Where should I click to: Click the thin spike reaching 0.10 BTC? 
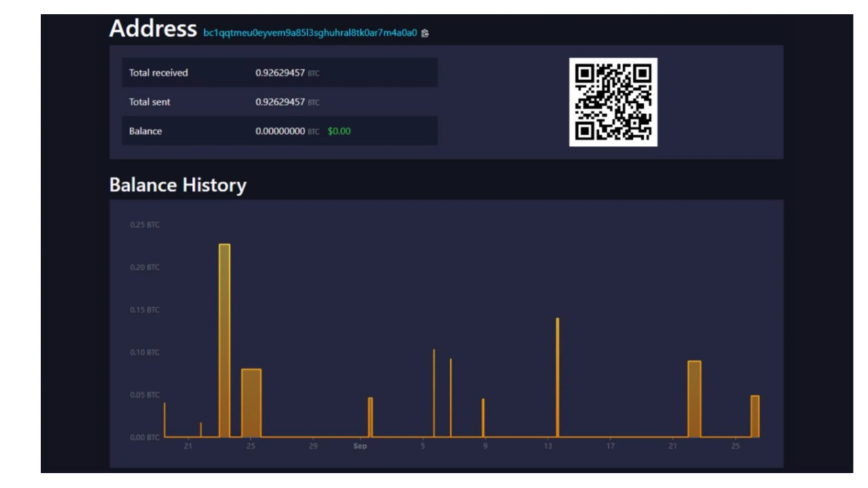pos(434,394)
